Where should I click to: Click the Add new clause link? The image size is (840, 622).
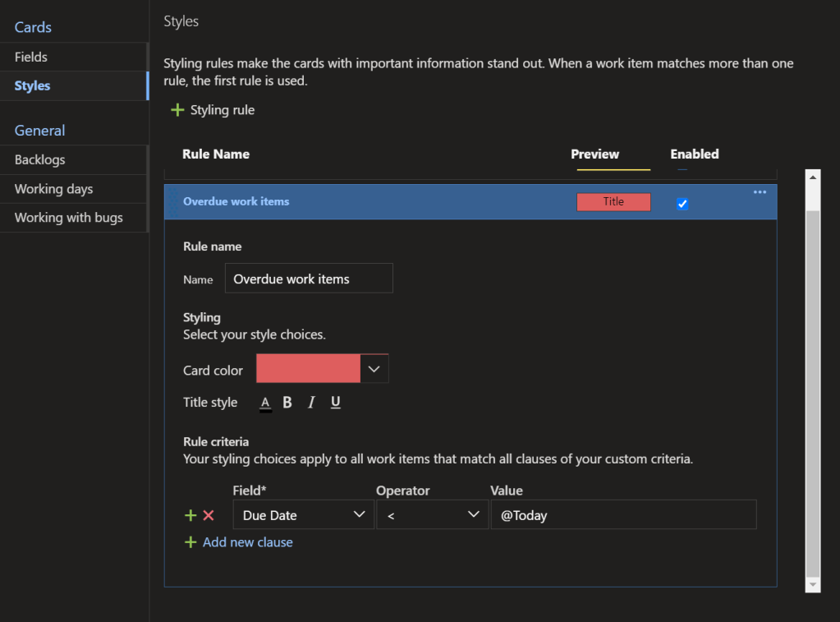[247, 542]
